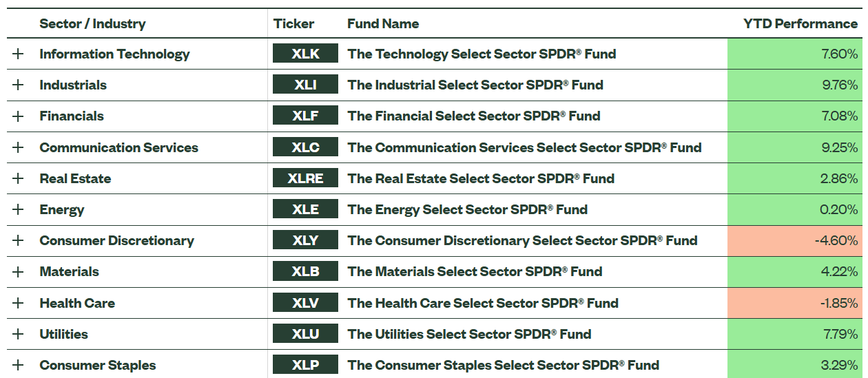The height and width of the screenshot is (378, 868).
Task: Expand the Industrials row plus icon
Action: [18, 85]
